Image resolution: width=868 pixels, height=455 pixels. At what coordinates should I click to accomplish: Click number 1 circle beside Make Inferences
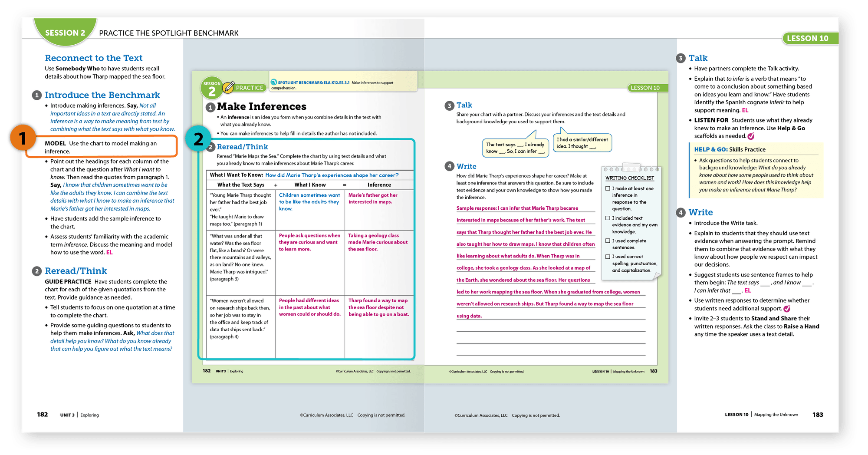click(x=210, y=107)
